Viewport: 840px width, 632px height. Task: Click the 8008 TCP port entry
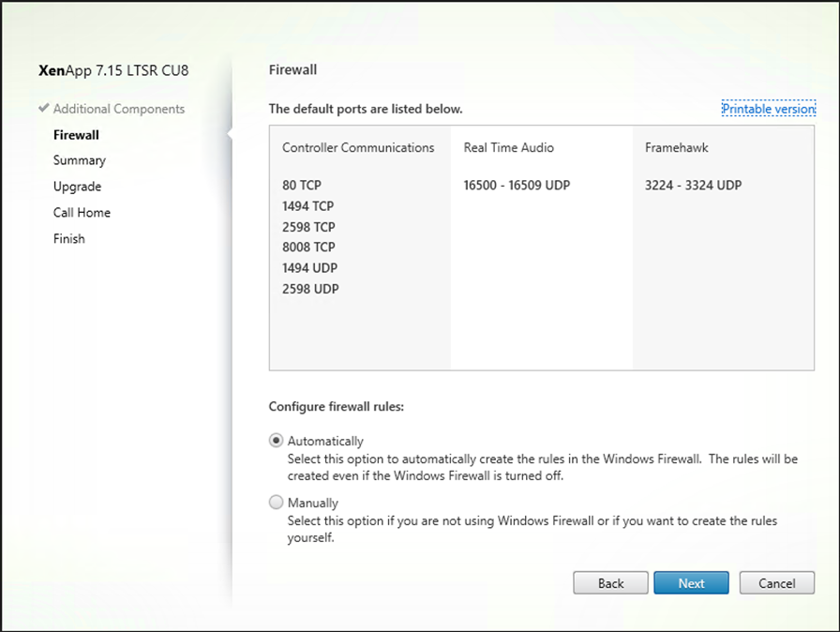pyautogui.click(x=308, y=248)
